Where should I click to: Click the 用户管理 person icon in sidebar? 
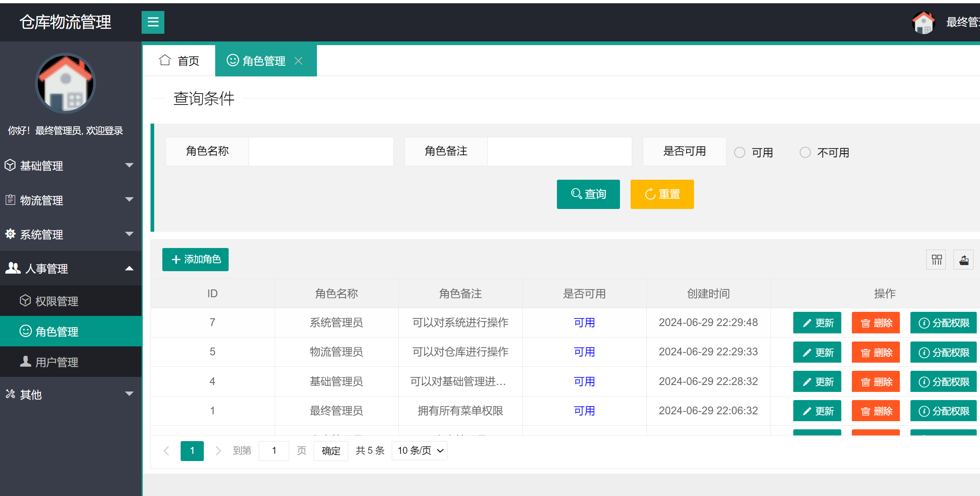coord(25,361)
